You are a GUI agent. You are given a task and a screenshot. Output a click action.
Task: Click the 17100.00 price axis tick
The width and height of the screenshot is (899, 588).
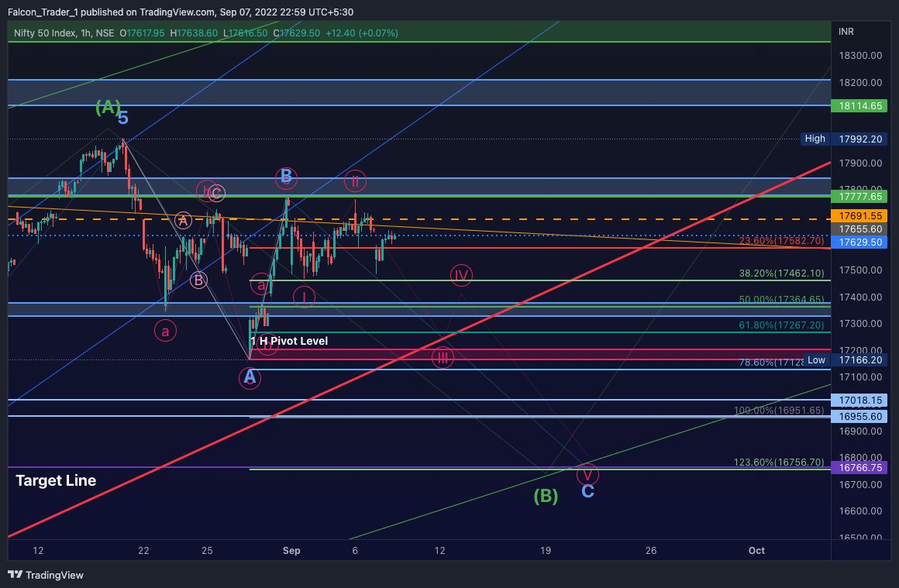(860, 377)
